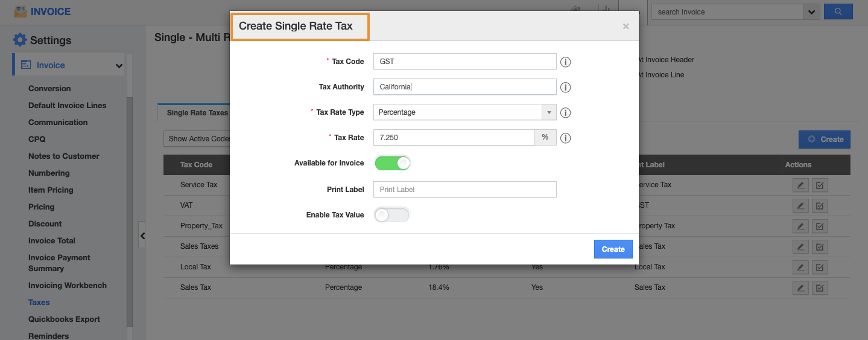Viewport: 868px width, 340px height.
Task: Click the blue magnifier search button
Action: 838,11
